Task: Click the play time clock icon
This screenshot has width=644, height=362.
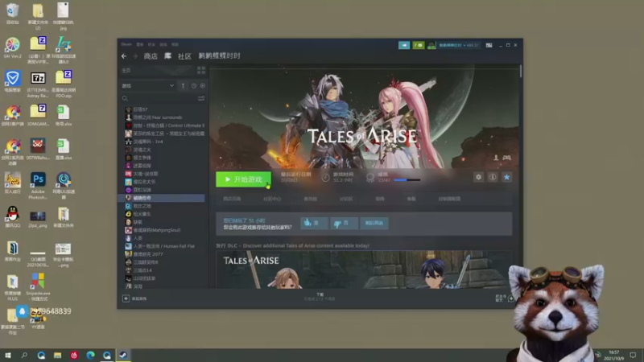Action: tap(325, 177)
